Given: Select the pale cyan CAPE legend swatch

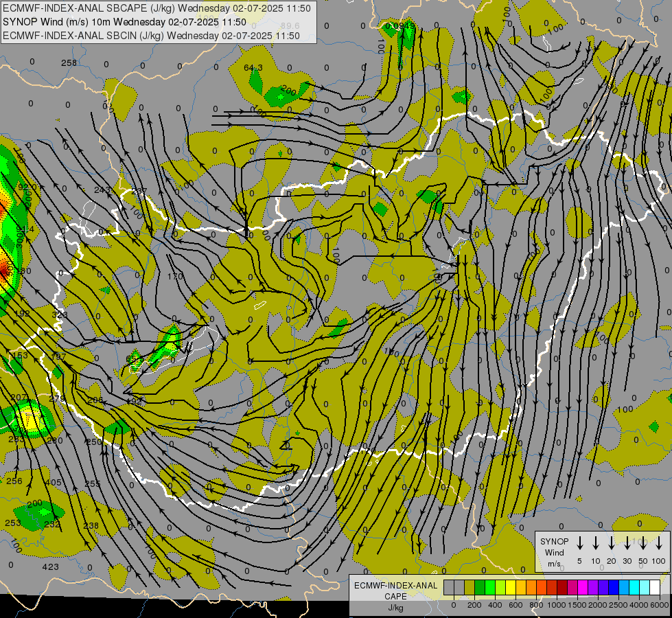Looking at the screenshot, I should click(x=644, y=587).
